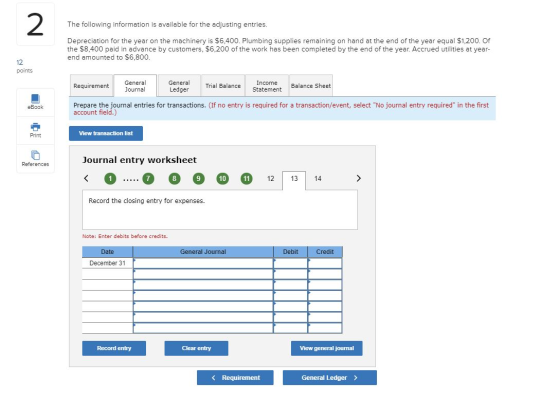Open account dropdown in last General Journal row
The width and height of the screenshot is (560, 418).
[x=203, y=328]
